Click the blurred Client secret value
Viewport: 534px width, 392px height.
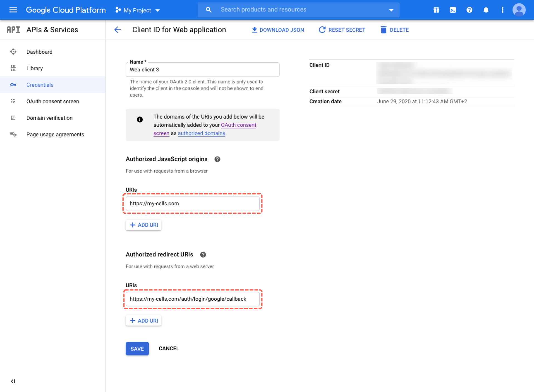[414, 91]
